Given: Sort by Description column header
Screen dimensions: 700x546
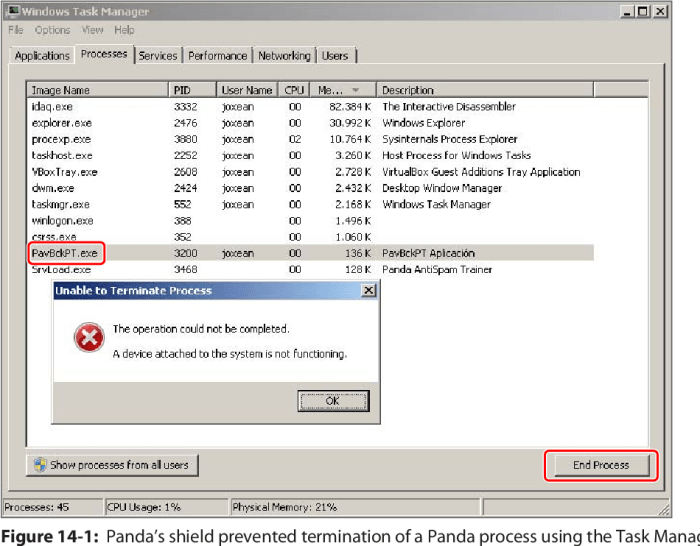Looking at the screenshot, I should click(x=485, y=90).
